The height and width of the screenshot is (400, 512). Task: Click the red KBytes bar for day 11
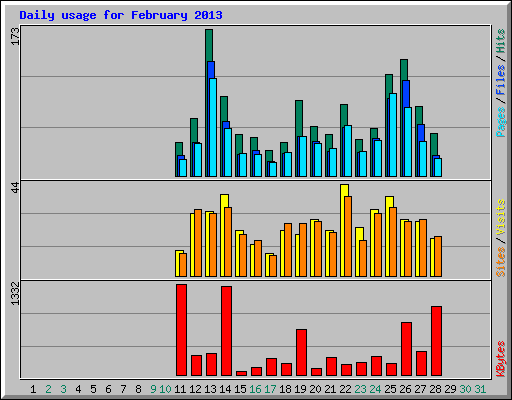[x=181, y=330]
